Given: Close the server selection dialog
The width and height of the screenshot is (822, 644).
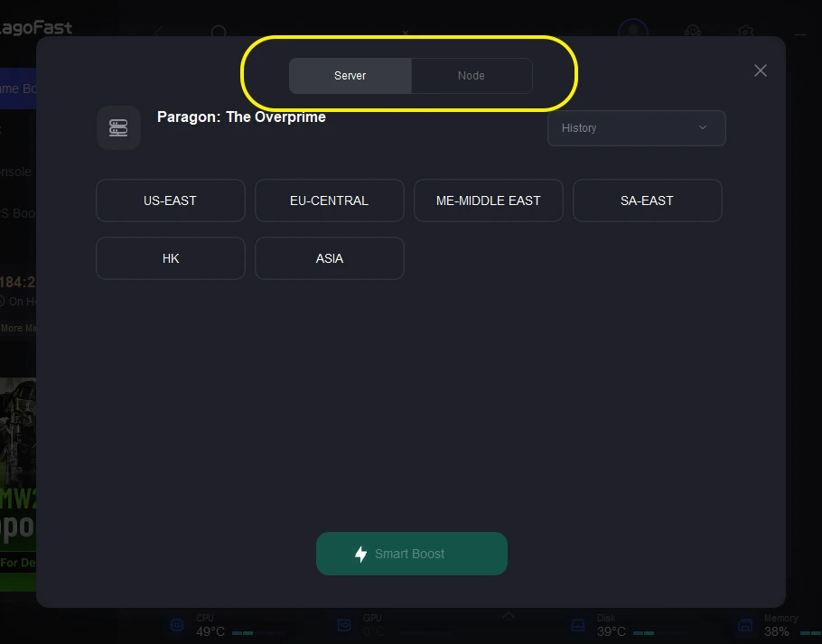Looking at the screenshot, I should tap(761, 70).
